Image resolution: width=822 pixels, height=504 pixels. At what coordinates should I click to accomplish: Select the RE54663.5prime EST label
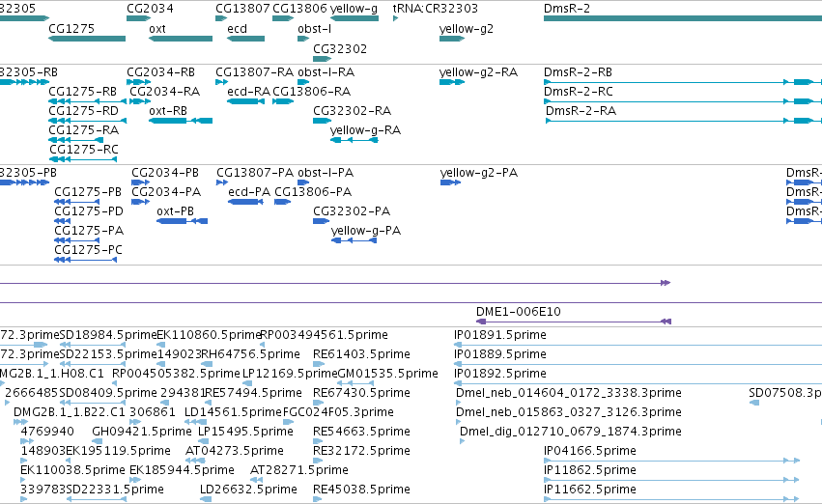(x=361, y=432)
